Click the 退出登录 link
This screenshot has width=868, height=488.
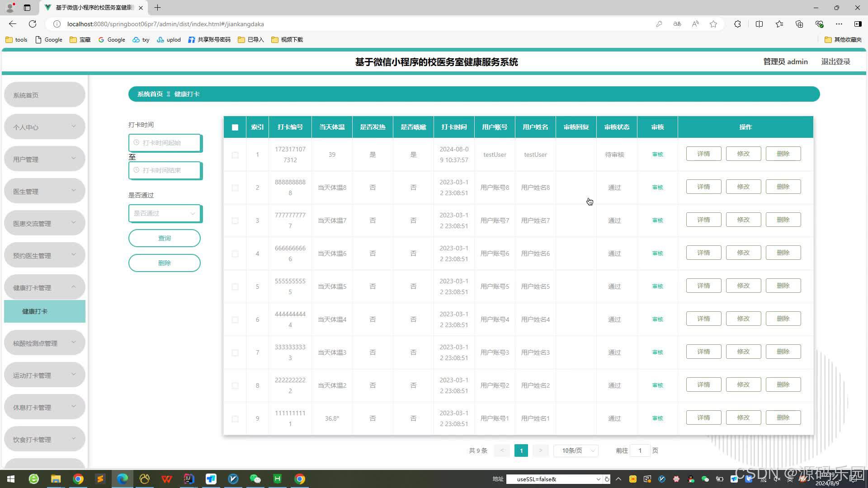(x=835, y=61)
